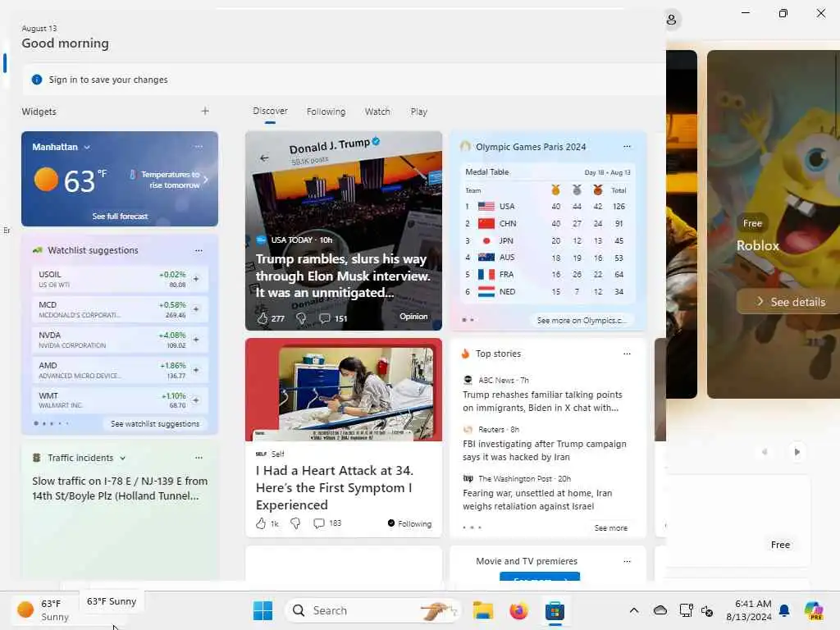Viewport: 840px width, 630px height.
Task: Open comments on Heart Attack article
Action: [x=319, y=523]
